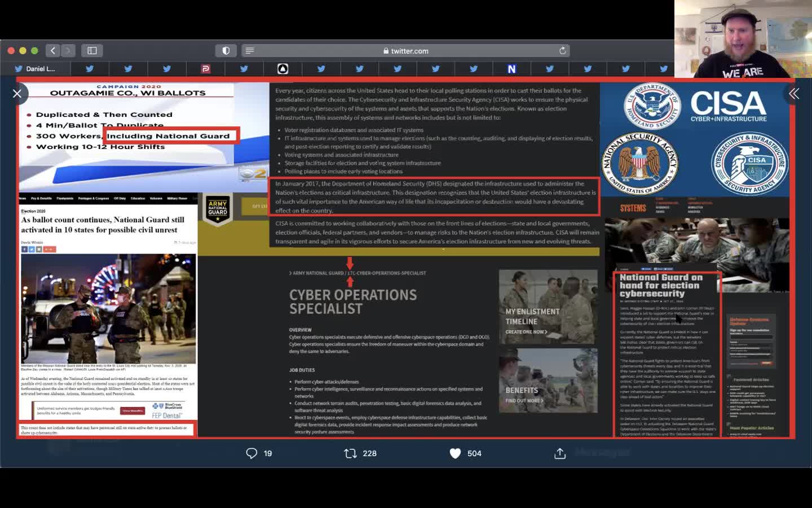Close the tweet image viewer with X
This screenshot has height=508, width=812.
pos(17,94)
